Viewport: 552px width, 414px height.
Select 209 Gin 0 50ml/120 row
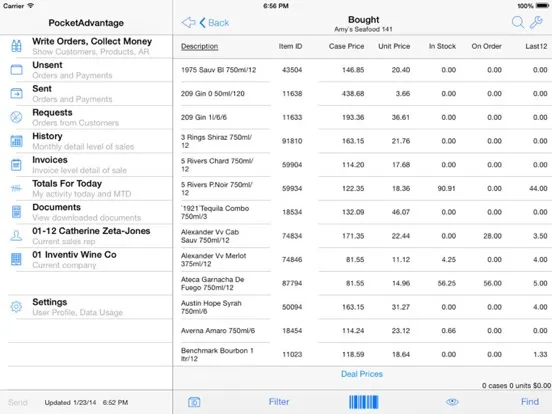363,94
